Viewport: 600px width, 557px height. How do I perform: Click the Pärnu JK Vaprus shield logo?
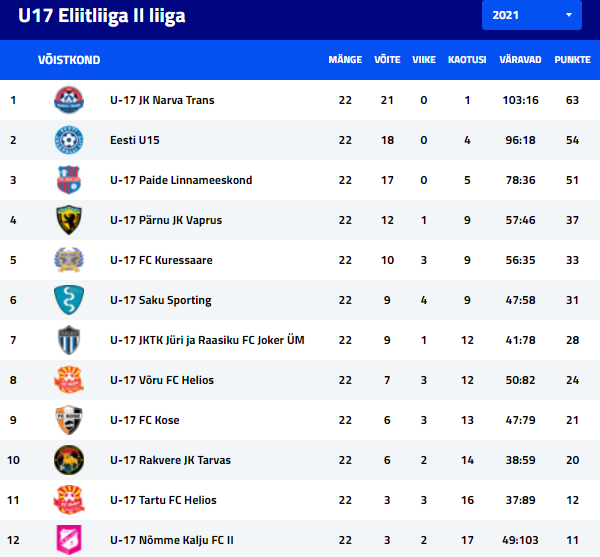pyautogui.click(x=69, y=220)
